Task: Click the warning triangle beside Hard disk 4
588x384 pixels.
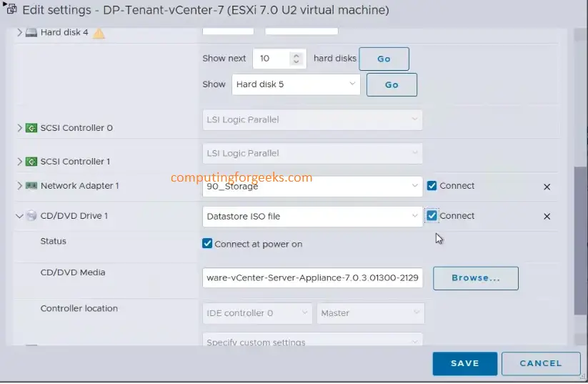Action: point(99,34)
